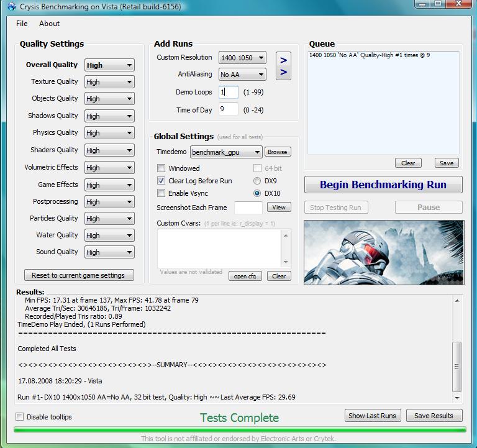Image resolution: width=477 pixels, height=448 pixels.
Task: Click 'Run #1- DX10 1400x1050' summary line
Action: coord(157,397)
